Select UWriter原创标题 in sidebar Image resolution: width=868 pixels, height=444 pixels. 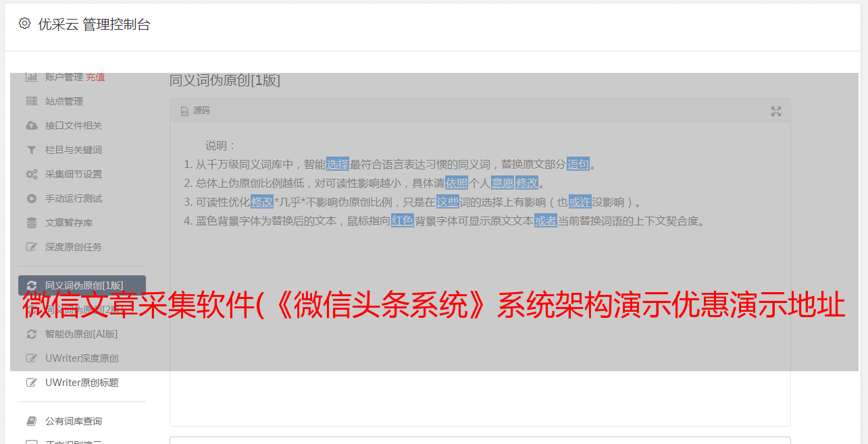click(82, 383)
